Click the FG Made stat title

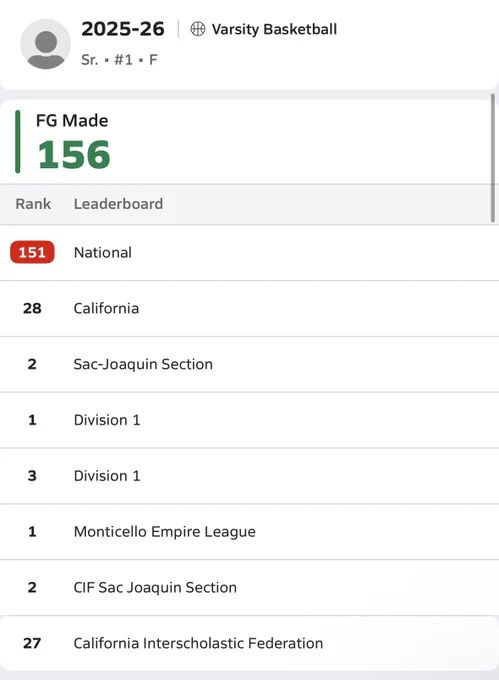tap(72, 121)
